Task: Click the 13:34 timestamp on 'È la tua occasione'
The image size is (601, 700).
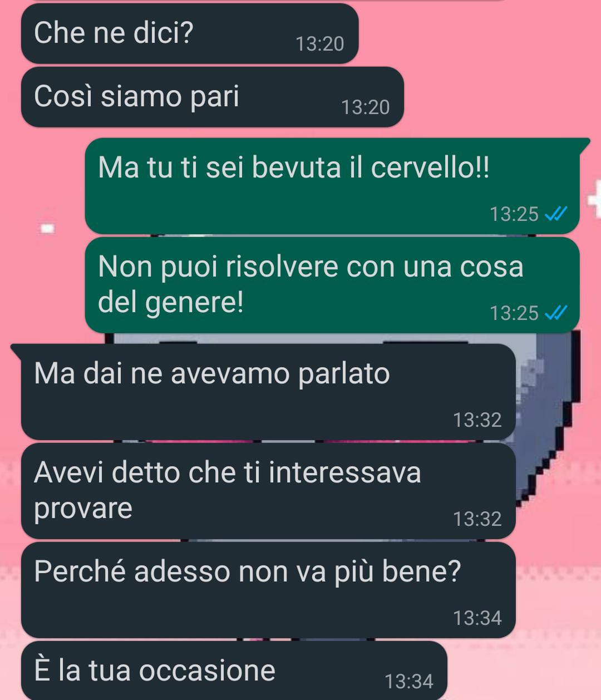Action: 409,682
